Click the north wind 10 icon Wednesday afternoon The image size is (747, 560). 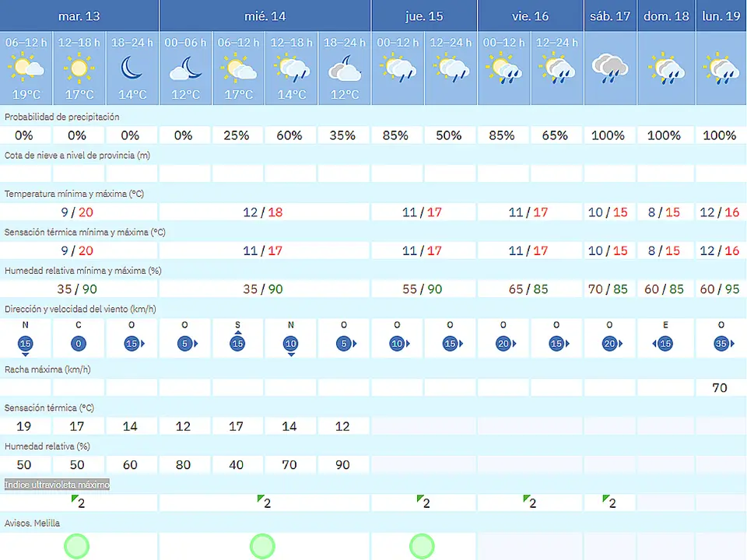pyautogui.click(x=290, y=345)
